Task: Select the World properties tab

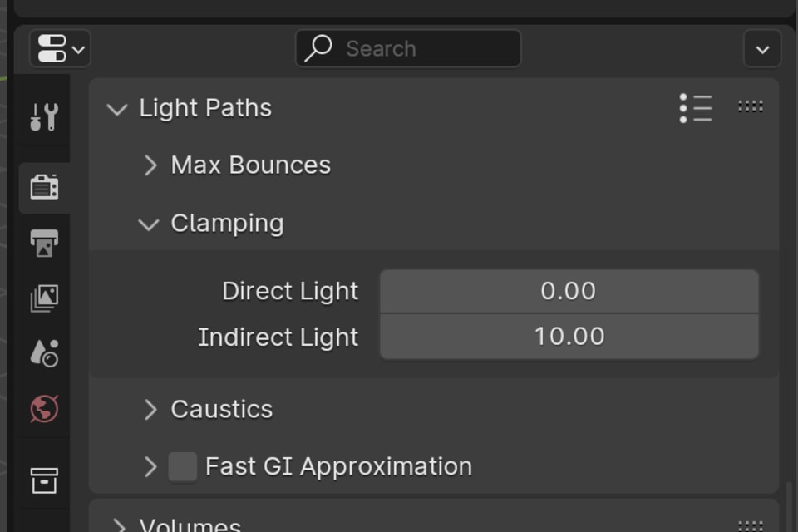Action: [x=44, y=408]
